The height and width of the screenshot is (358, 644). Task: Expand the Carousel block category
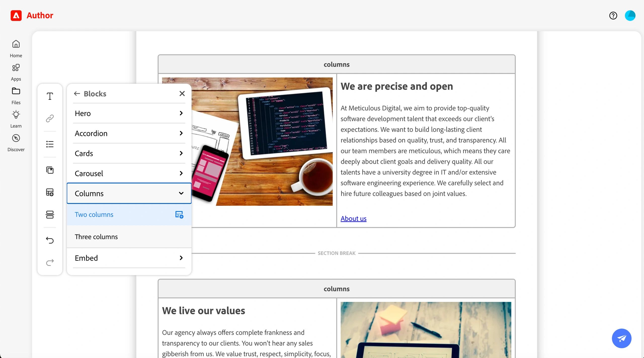click(181, 173)
